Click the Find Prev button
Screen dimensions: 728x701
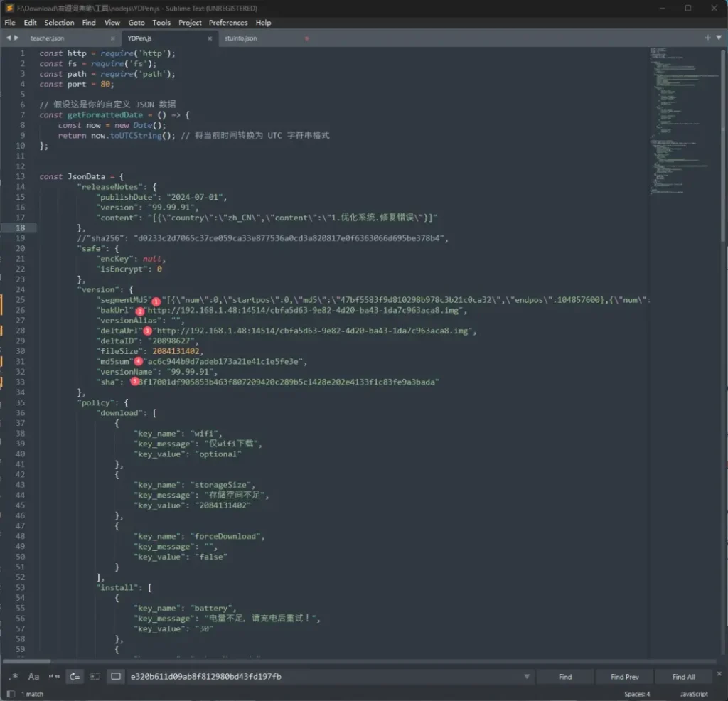[x=624, y=677]
